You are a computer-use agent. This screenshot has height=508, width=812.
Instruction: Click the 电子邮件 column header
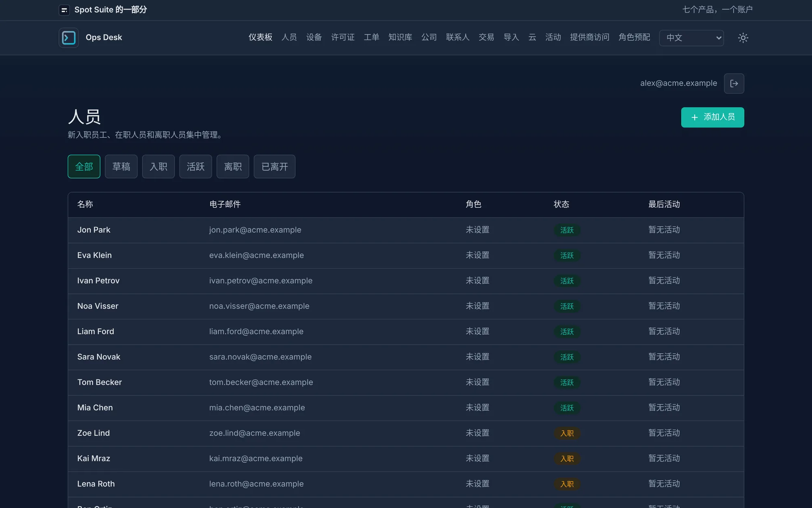[x=225, y=204]
